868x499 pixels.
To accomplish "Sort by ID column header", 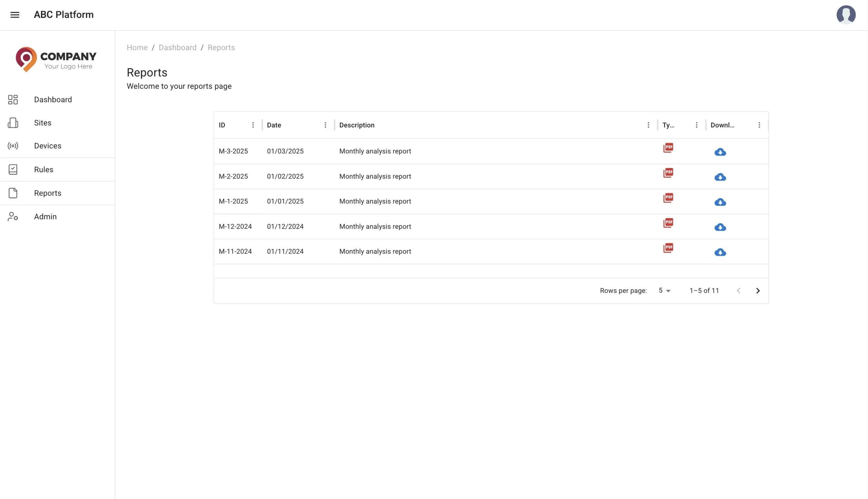I will pos(222,125).
